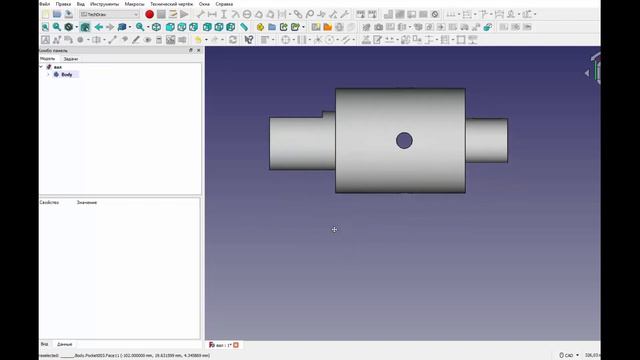Open the TechDraw workbench selector
This screenshot has height=360, width=640.
109,14
